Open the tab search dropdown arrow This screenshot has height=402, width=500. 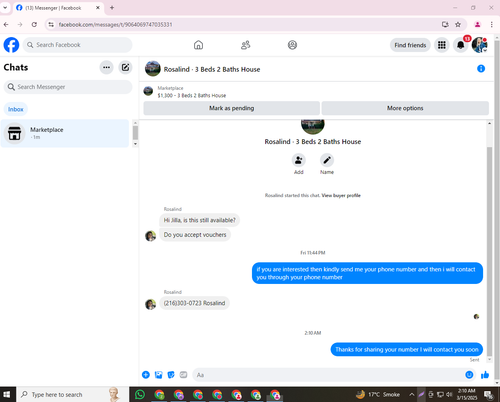pyautogui.click(x=5, y=7)
